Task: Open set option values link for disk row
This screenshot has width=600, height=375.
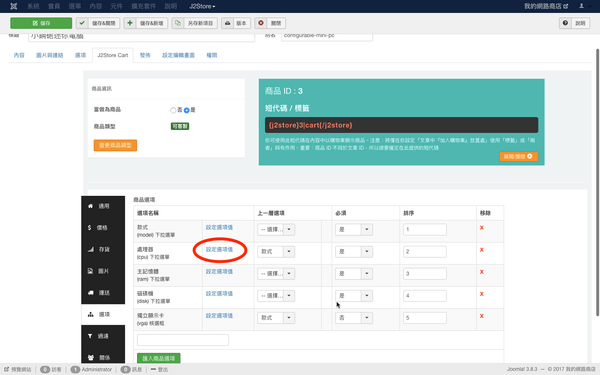Action: click(219, 293)
